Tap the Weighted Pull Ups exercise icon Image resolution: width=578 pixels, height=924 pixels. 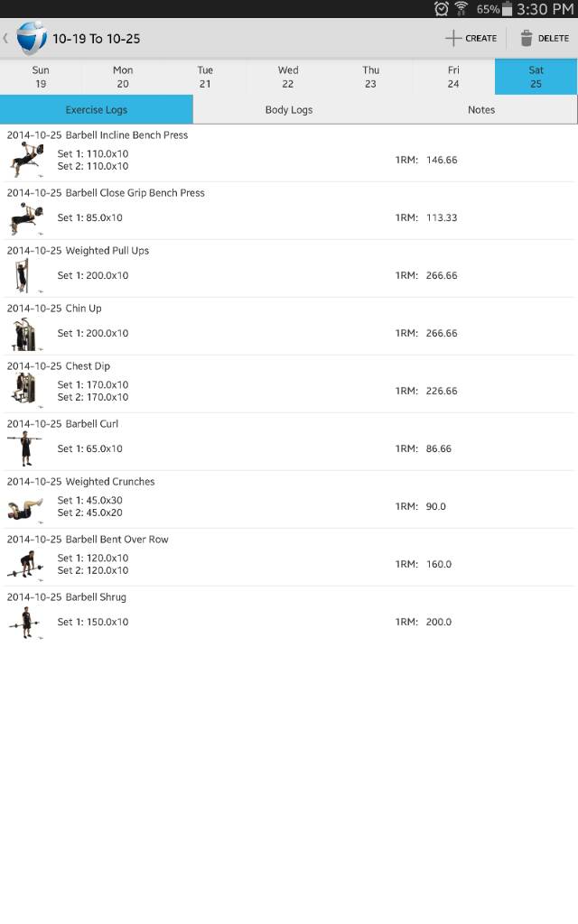21,275
